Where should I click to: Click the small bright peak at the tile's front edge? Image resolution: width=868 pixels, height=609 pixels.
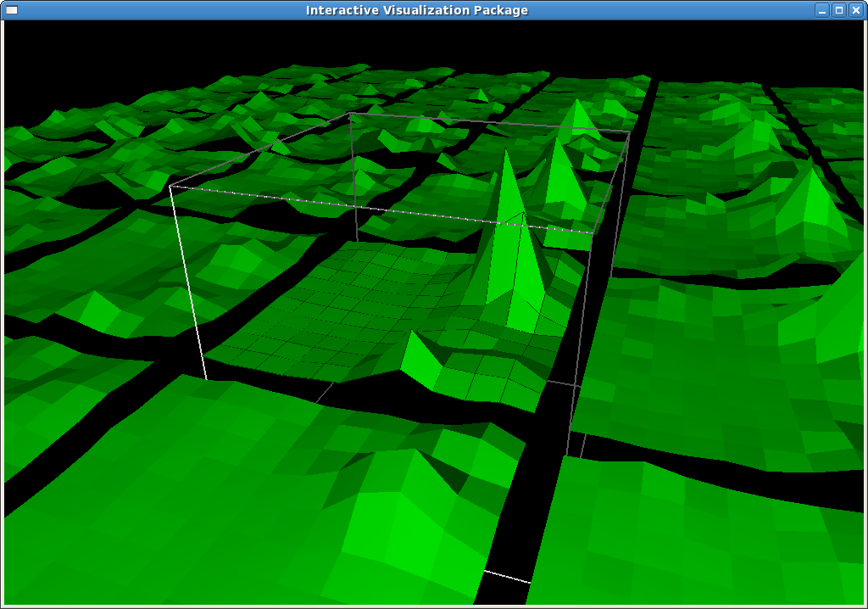point(413,333)
